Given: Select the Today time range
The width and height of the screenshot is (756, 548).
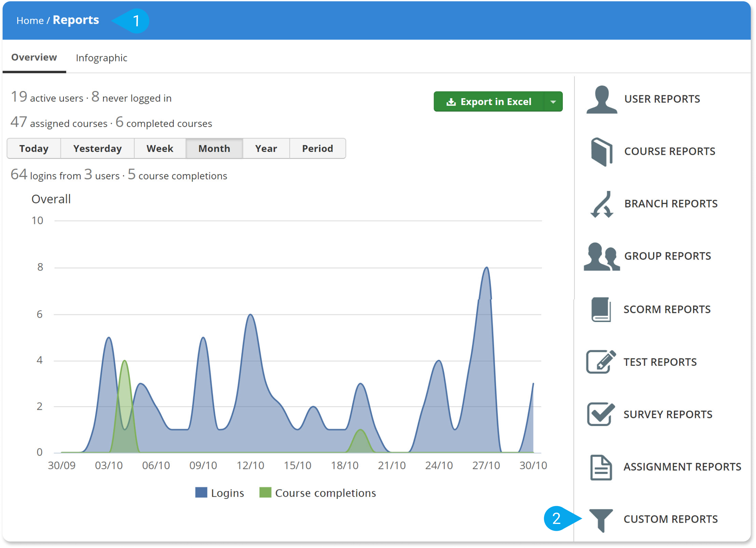Looking at the screenshot, I should (34, 149).
